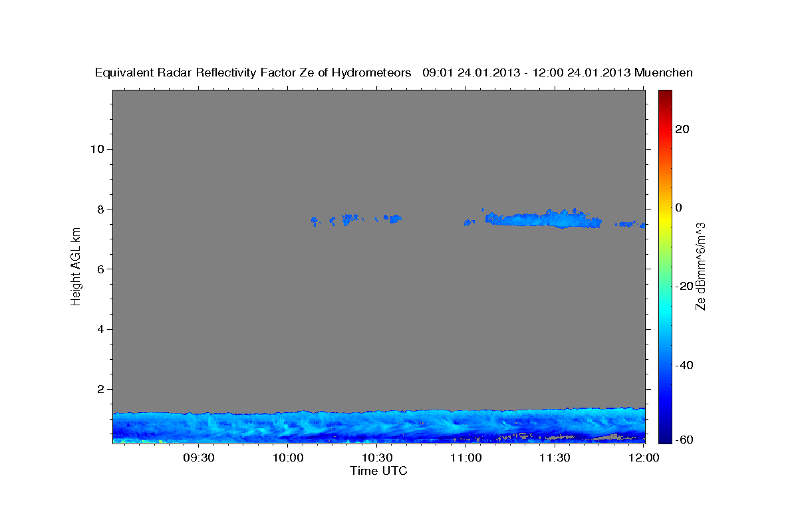The image size is (798, 532).
Task: Click the colorbar value -20
Action: point(684,286)
